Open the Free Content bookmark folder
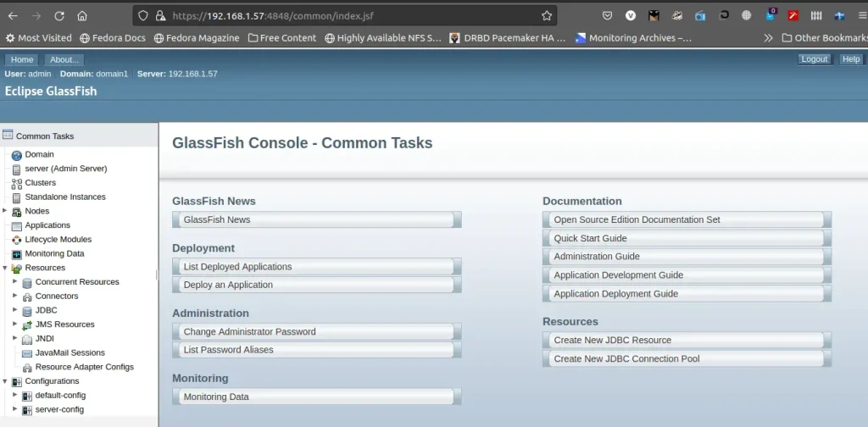 pyautogui.click(x=282, y=38)
